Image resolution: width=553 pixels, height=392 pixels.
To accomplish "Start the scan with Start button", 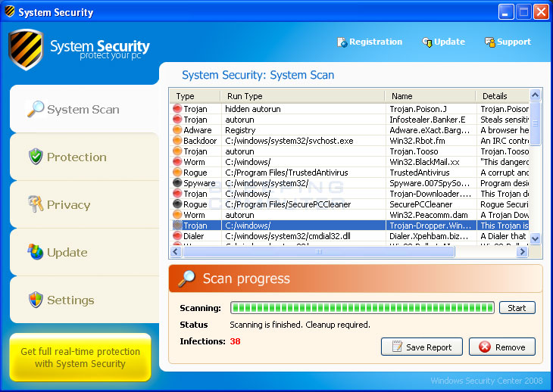I will tap(517, 308).
